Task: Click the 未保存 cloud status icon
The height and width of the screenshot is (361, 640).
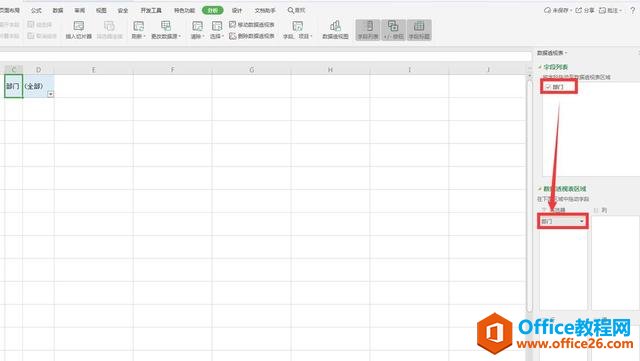Action: (547, 10)
